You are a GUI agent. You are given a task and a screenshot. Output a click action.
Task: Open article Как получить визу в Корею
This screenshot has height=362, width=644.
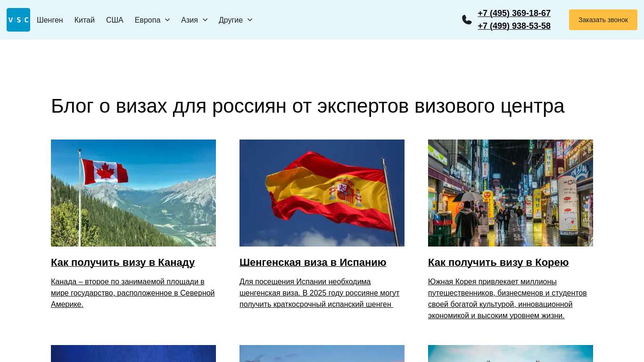pyautogui.click(x=498, y=263)
